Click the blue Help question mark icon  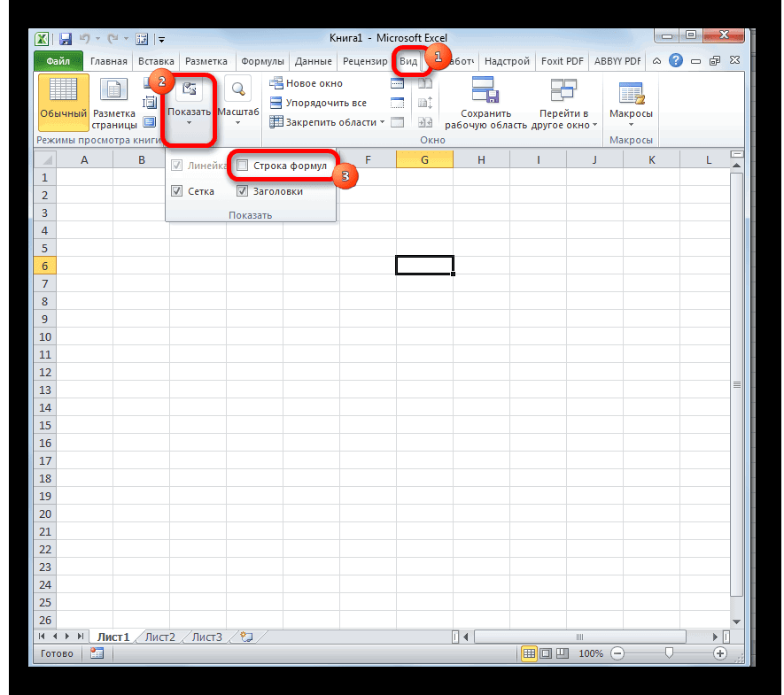(676, 60)
